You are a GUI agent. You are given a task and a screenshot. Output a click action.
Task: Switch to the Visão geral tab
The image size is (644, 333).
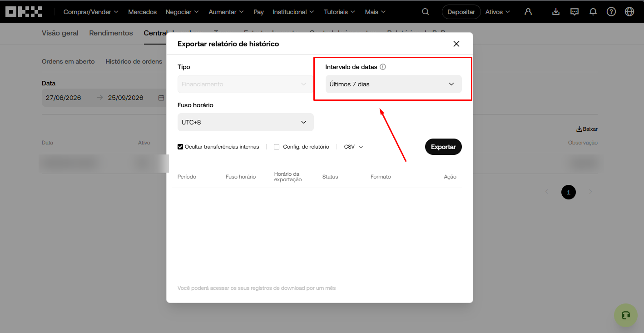pyautogui.click(x=60, y=33)
